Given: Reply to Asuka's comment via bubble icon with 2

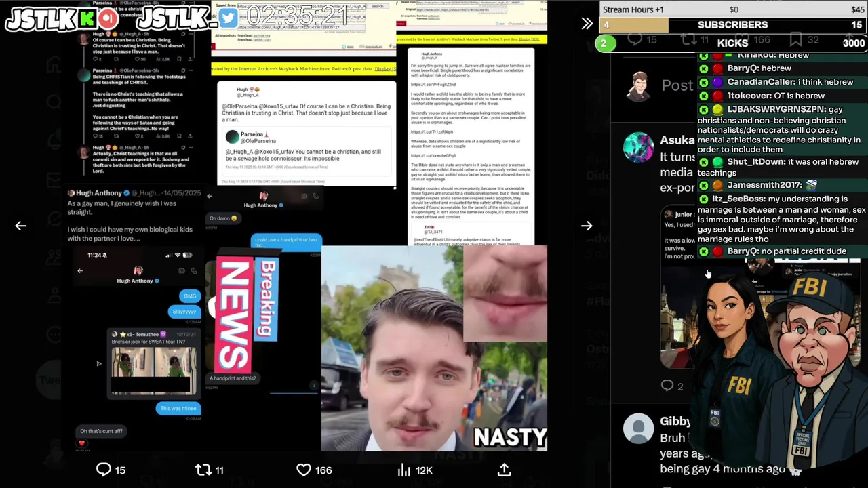Looking at the screenshot, I should [667, 386].
